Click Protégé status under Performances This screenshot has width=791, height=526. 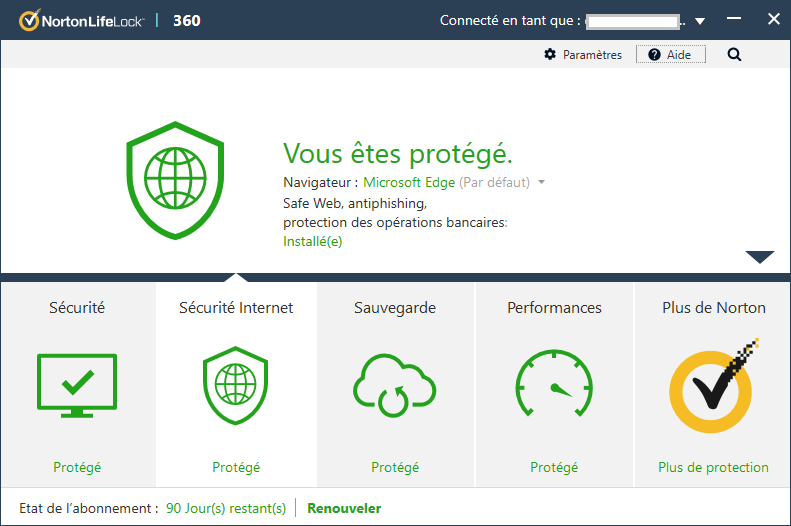[554, 467]
